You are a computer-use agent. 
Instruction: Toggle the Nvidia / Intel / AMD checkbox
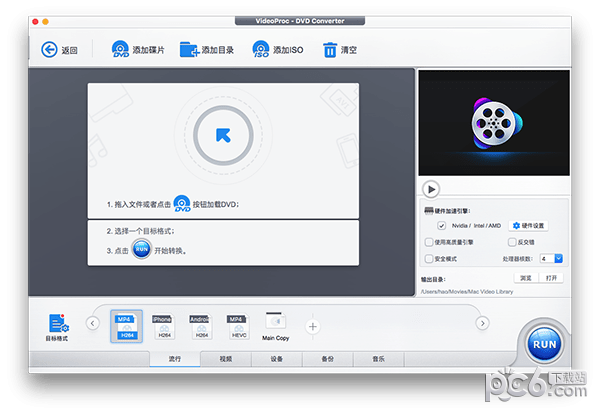pyautogui.click(x=442, y=225)
